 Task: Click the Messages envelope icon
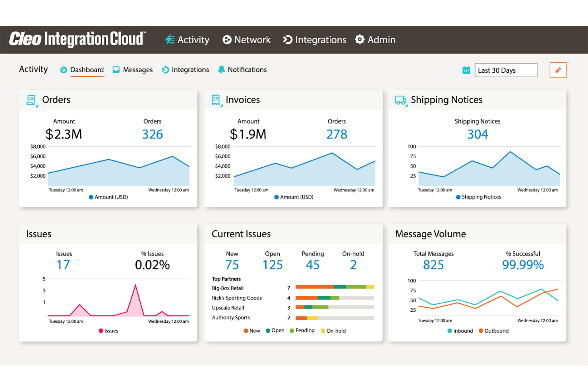point(116,70)
